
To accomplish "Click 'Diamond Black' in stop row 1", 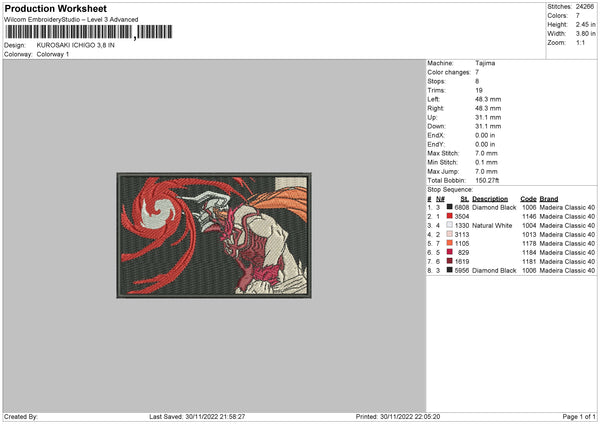I will tap(494, 207).
